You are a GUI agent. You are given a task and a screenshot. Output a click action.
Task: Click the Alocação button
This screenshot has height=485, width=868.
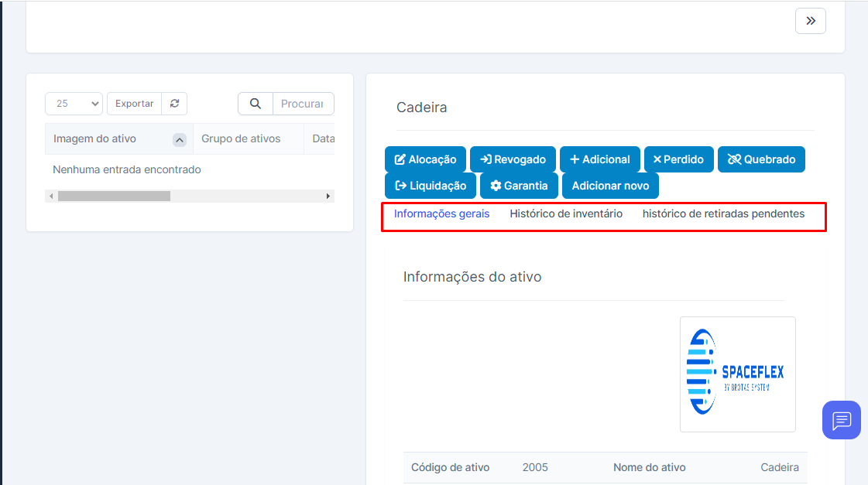(425, 159)
